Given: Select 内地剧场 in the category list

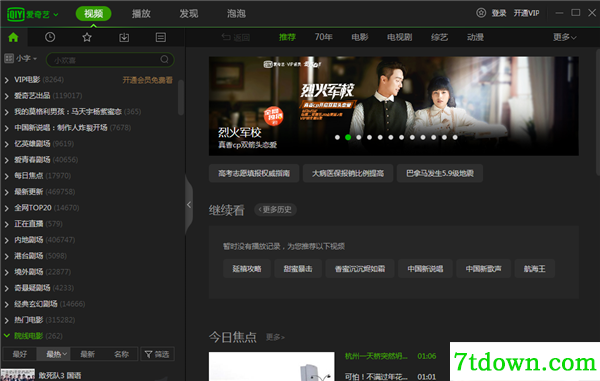Looking at the screenshot, I should (29, 240).
